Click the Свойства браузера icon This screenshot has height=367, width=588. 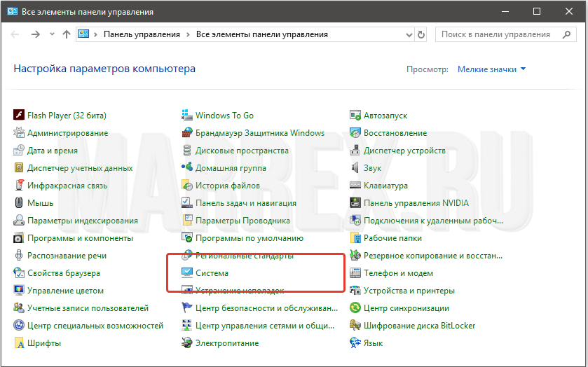click(19, 272)
